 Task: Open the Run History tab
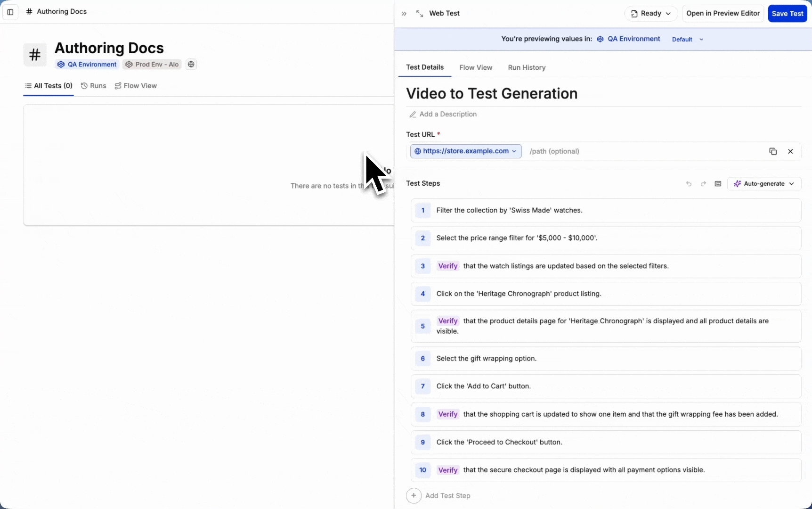point(527,68)
